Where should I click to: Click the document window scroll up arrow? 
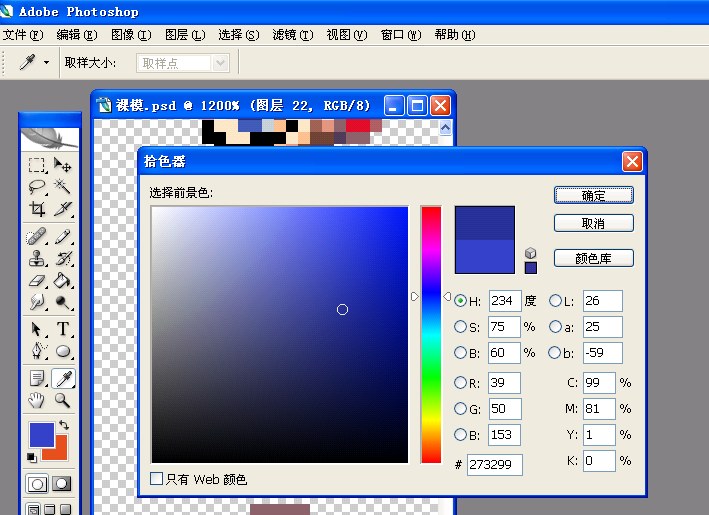pos(445,128)
